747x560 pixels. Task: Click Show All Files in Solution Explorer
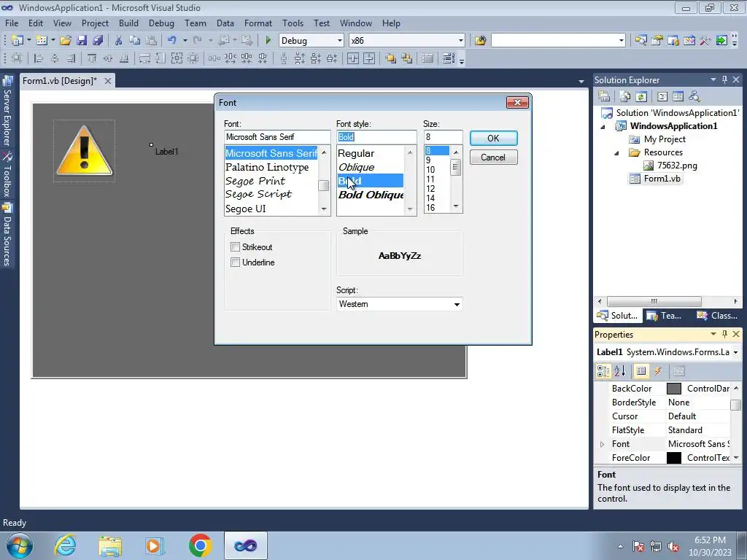[x=625, y=97]
